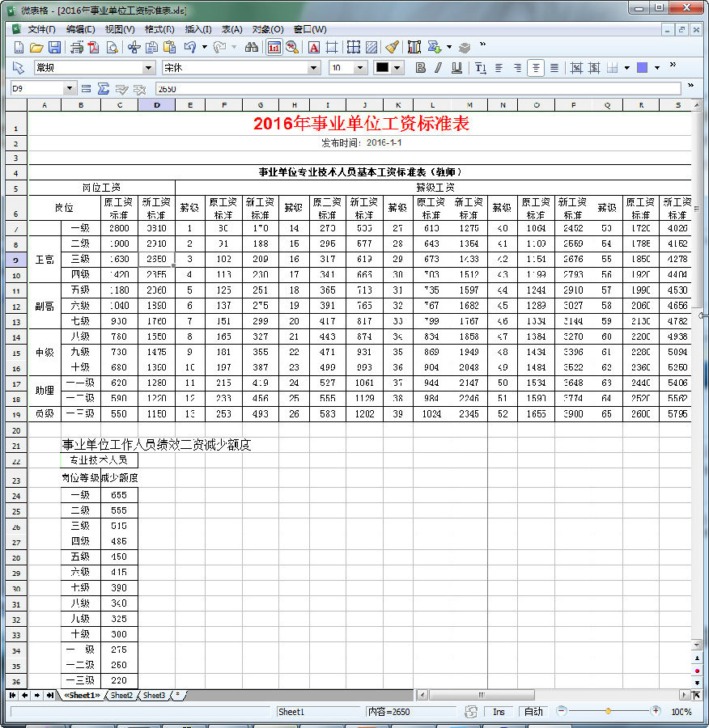709x728 pixels.
Task: Open the border style dropdown arrow
Action: (x=627, y=68)
